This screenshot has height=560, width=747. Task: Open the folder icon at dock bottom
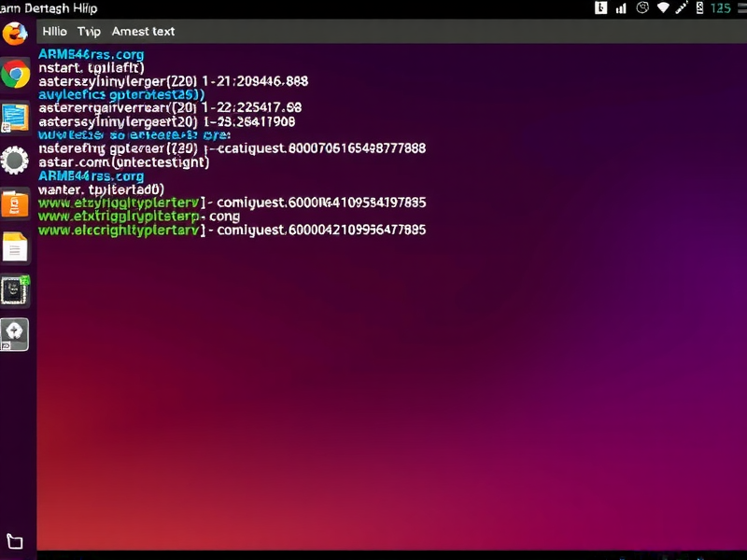tap(15, 541)
